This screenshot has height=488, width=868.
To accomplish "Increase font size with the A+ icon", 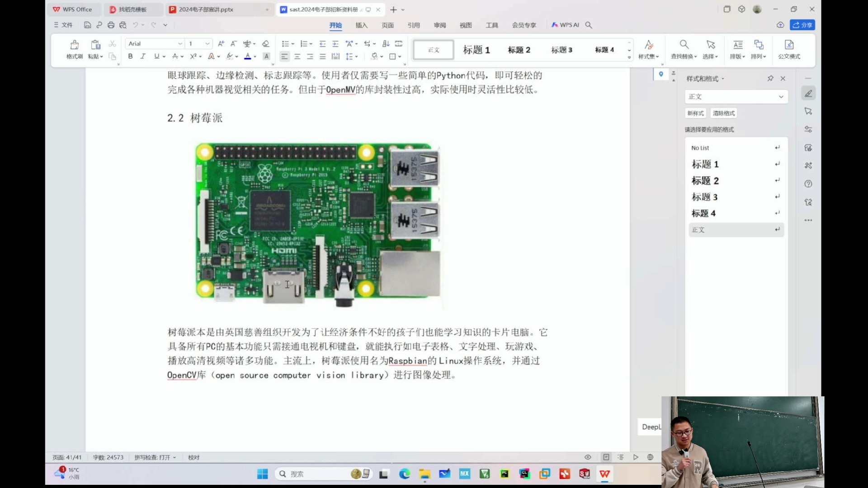I will 221,44.
